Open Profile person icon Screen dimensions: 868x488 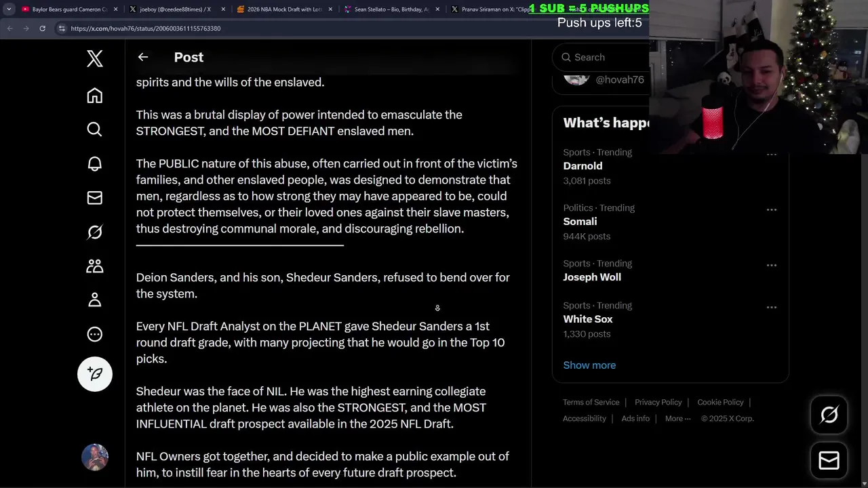point(95,300)
